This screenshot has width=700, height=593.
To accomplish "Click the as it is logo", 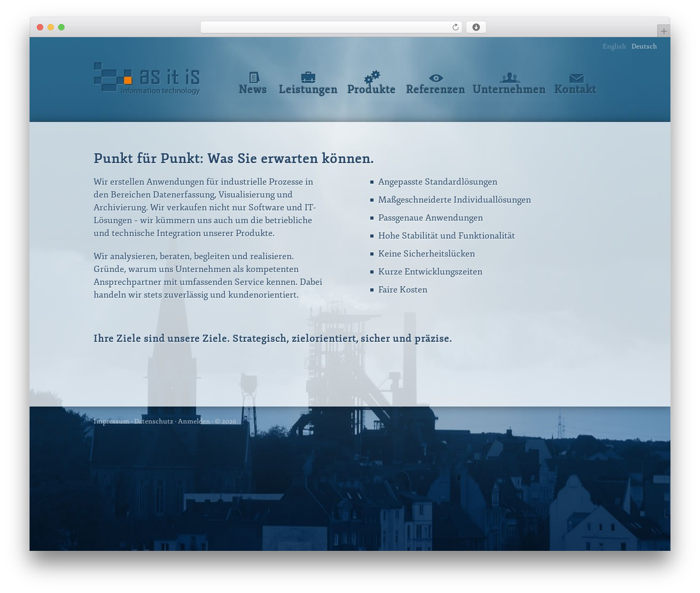I will (x=147, y=78).
